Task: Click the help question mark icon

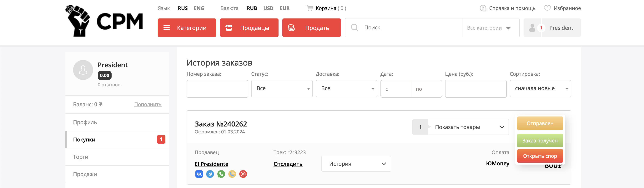Action: [x=483, y=8]
